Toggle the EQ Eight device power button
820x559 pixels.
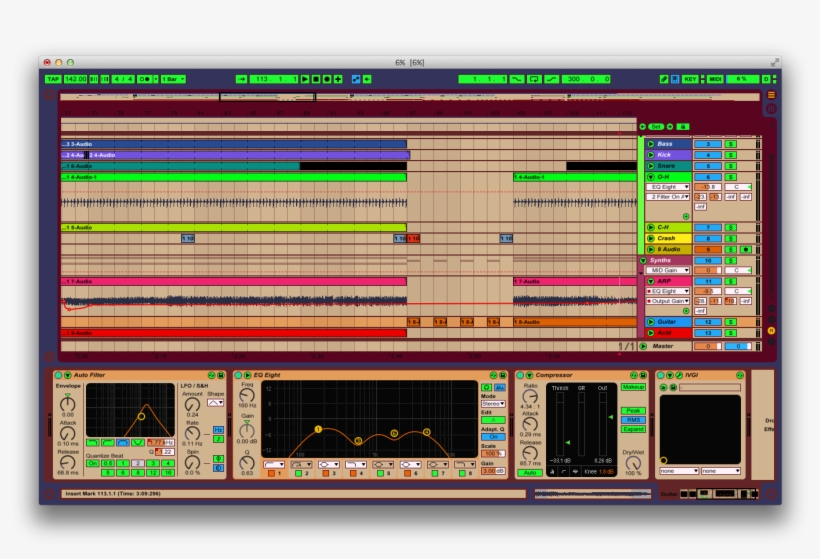238,375
